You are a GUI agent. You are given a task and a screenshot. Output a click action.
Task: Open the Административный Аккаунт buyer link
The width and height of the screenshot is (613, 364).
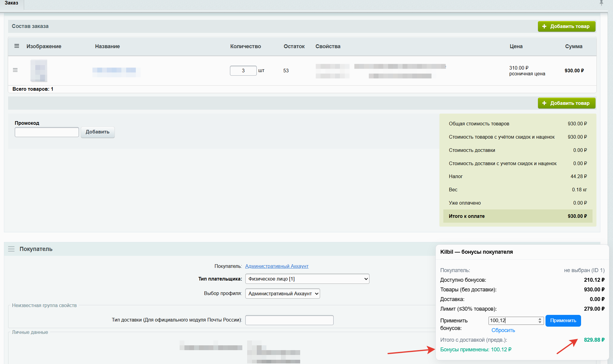277,266
